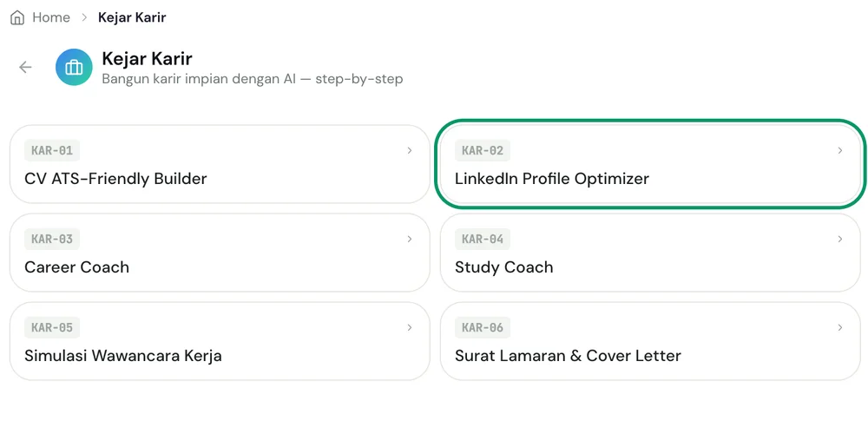
Task: Click the chevron on LinkedIn Profile Optimizer card
Action: pyautogui.click(x=839, y=150)
